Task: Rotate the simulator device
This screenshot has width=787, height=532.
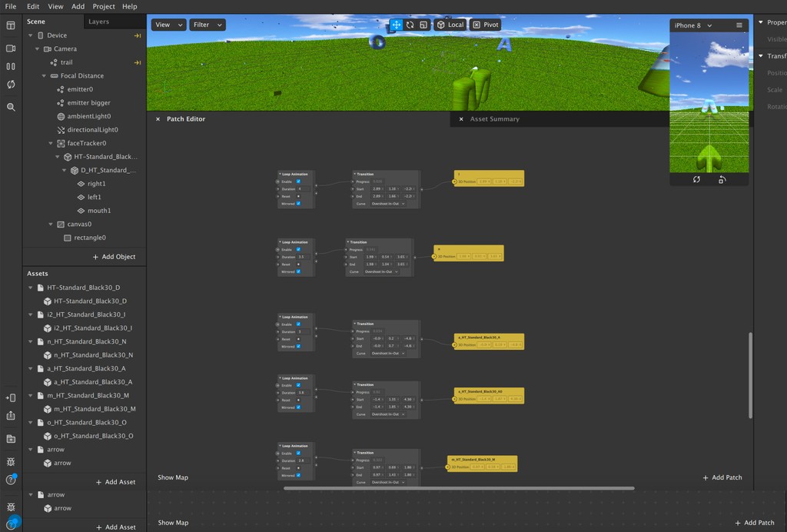Action: (722, 179)
